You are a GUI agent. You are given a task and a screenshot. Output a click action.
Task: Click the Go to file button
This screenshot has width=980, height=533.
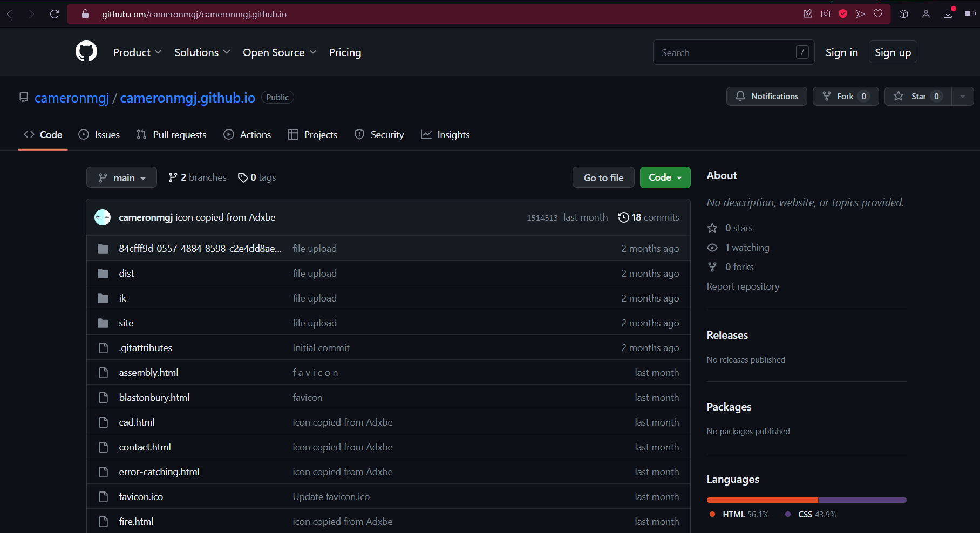click(603, 177)
